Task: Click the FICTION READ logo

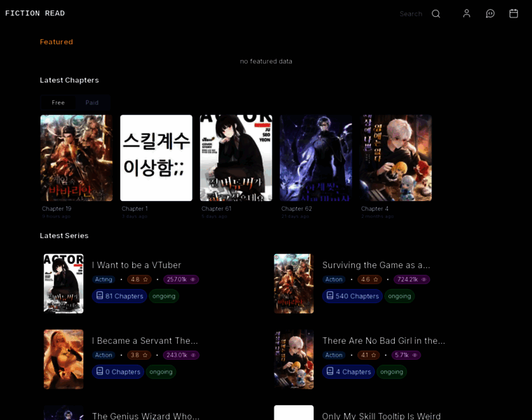Action: tap(34, 13)
